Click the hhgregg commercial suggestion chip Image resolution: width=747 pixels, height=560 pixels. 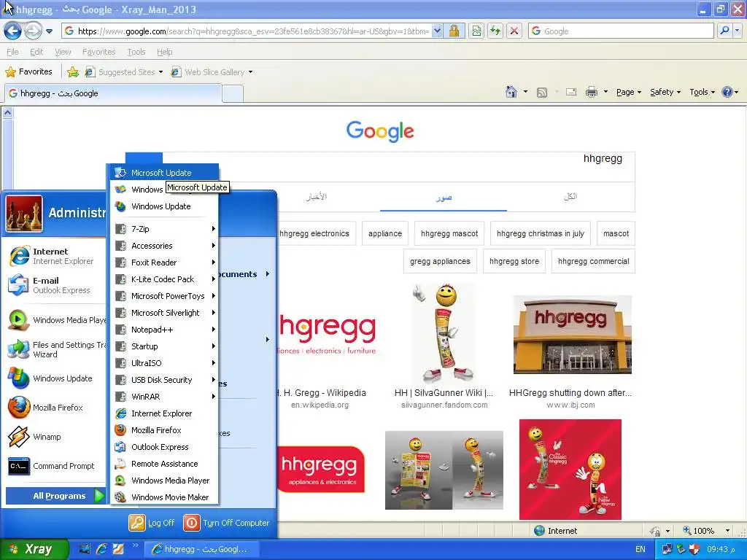(x=593, y=261)
